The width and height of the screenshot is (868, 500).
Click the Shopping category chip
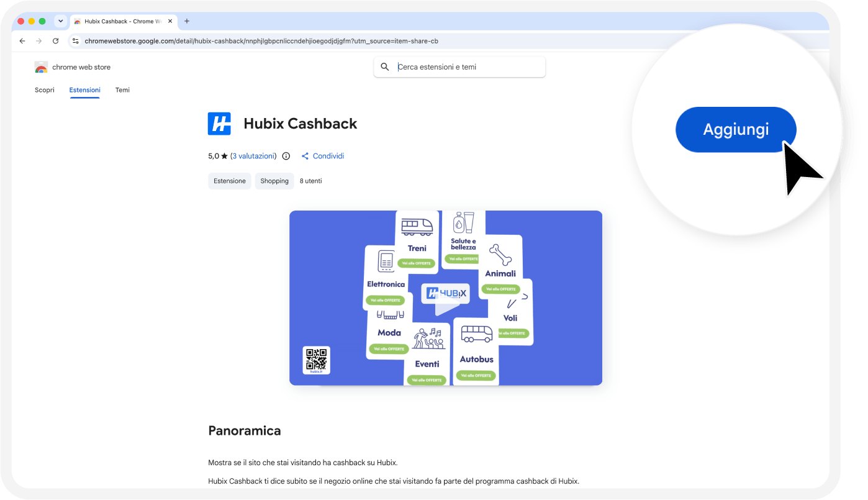pos(274,181)
